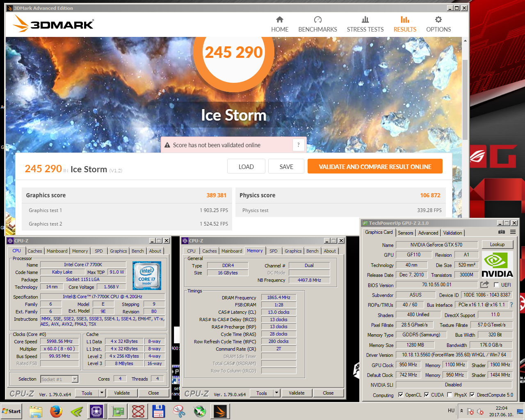Click Graphics test 2 row
This screenshot has width=525, height=420.
coord(127,224)
